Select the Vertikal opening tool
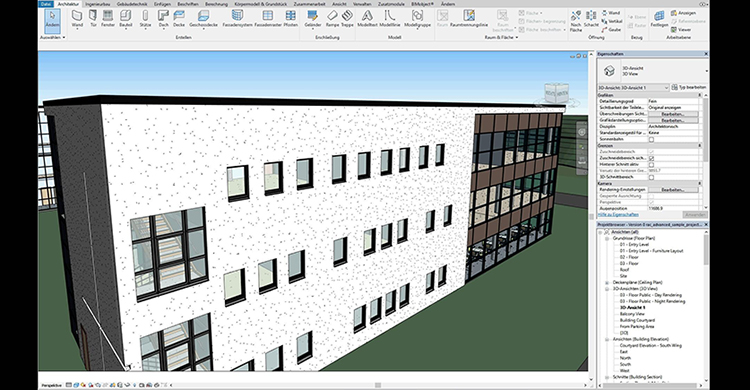 (x=612, y=22)
